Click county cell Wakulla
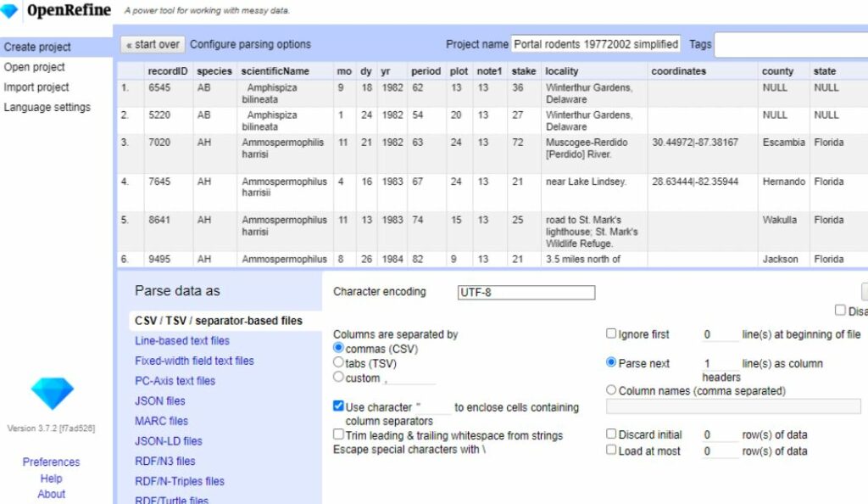868x504 pixels. [780, 220]
